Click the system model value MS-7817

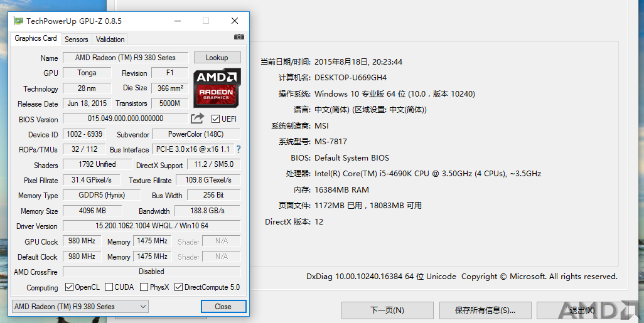click(331, 142)
